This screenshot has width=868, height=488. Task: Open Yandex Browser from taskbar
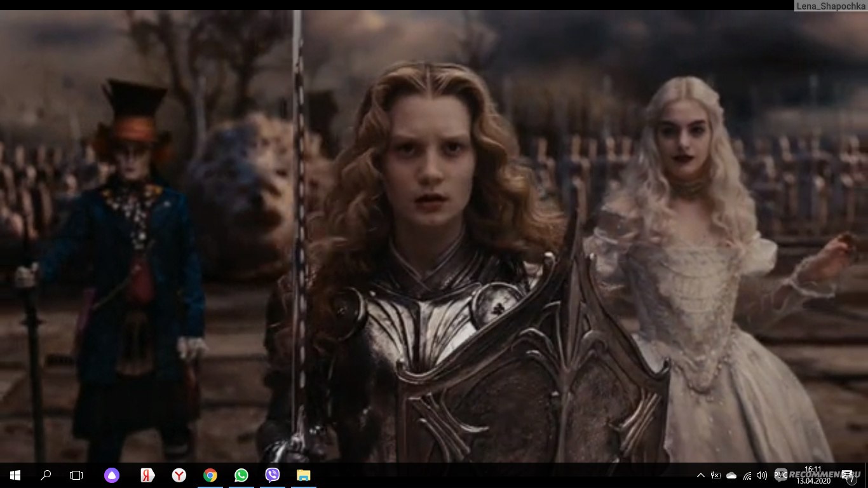(x=179, y=475)
